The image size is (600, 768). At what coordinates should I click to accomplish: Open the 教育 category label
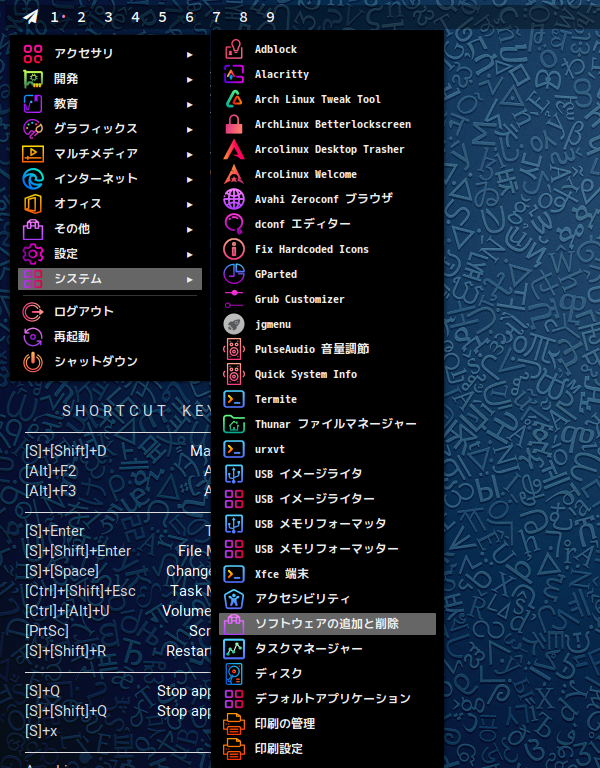pyautogui.click(x=66, y=104)
